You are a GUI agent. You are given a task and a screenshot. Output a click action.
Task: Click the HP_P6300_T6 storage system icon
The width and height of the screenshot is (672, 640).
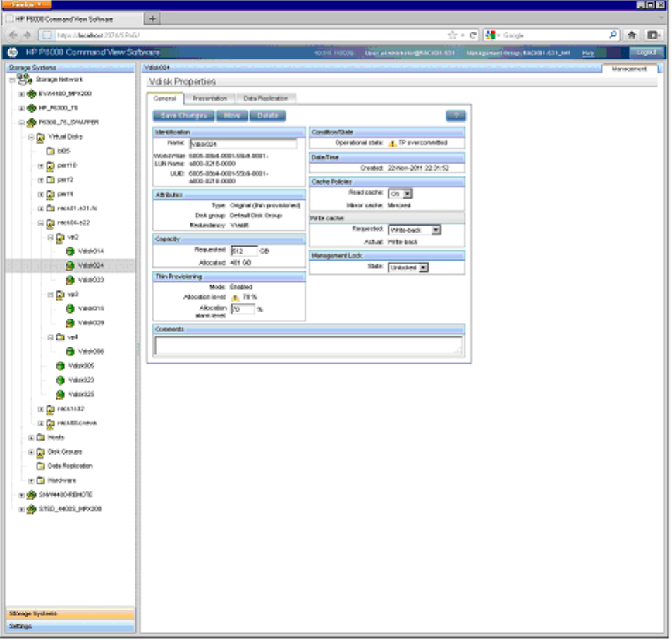[31, 108]
